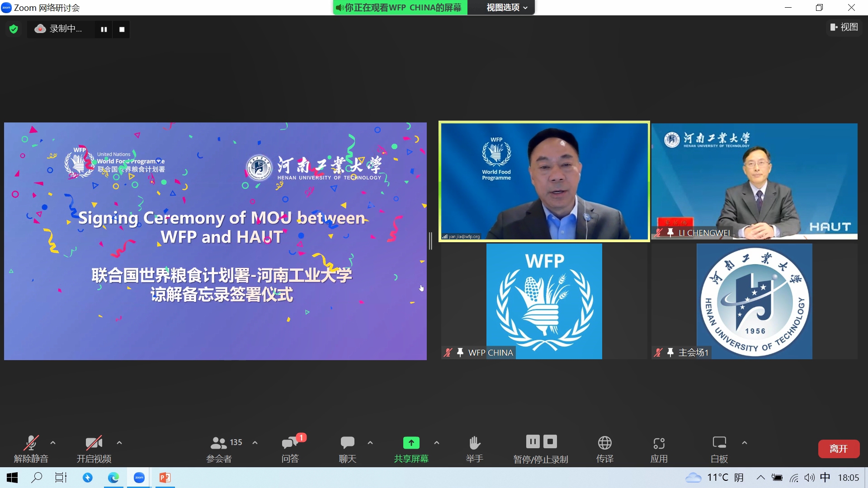Turn on camera with 开启视频
868x488 pixels.
tap(94, 443)
